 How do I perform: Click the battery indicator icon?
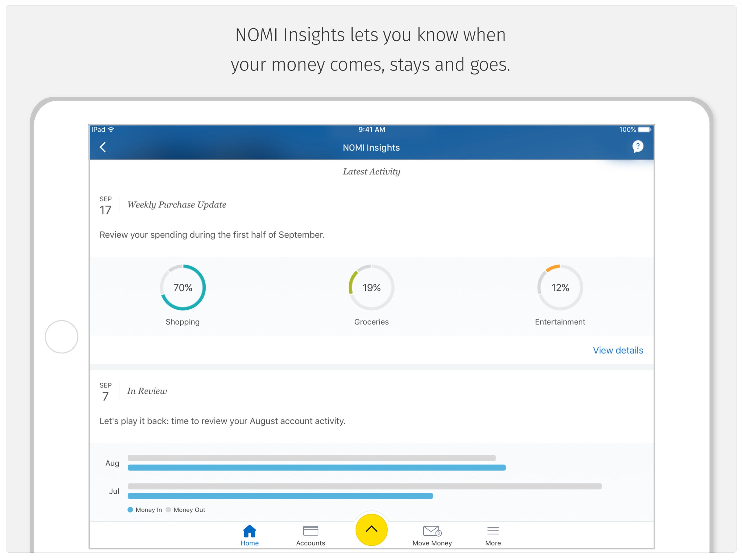[644, 130]
